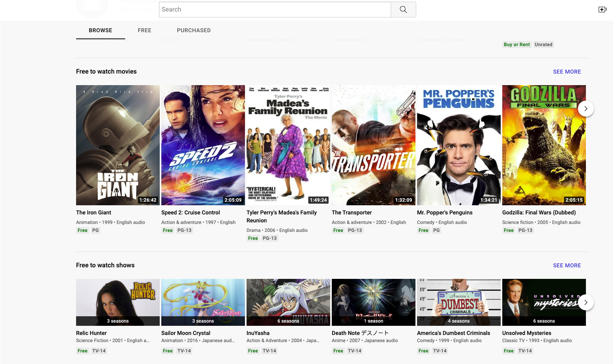Open Godzilla Final Wars poster

(544, 145)
